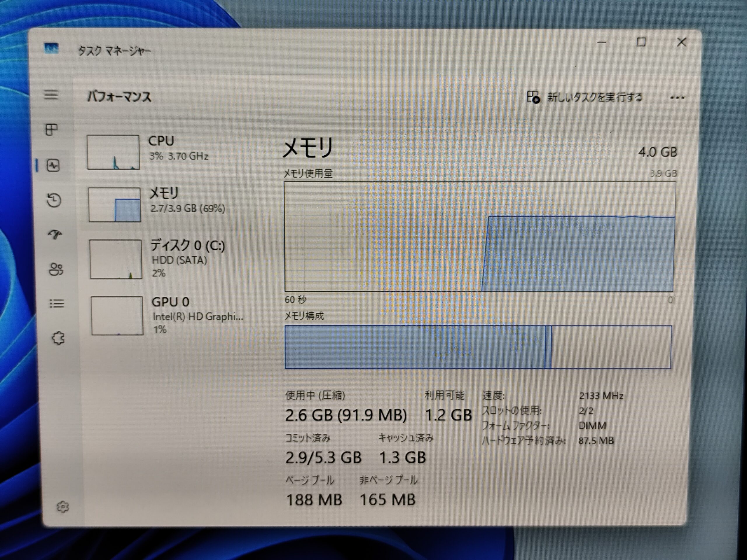This screenshot has height=560, width=747.
Task: Click the キャッシュ済み label
Action: pos(406,438)
